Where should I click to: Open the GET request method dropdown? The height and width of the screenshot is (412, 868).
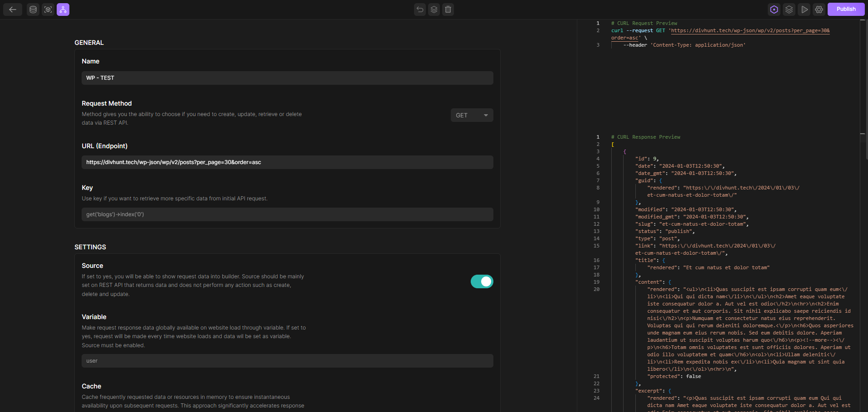click(472, 115)
